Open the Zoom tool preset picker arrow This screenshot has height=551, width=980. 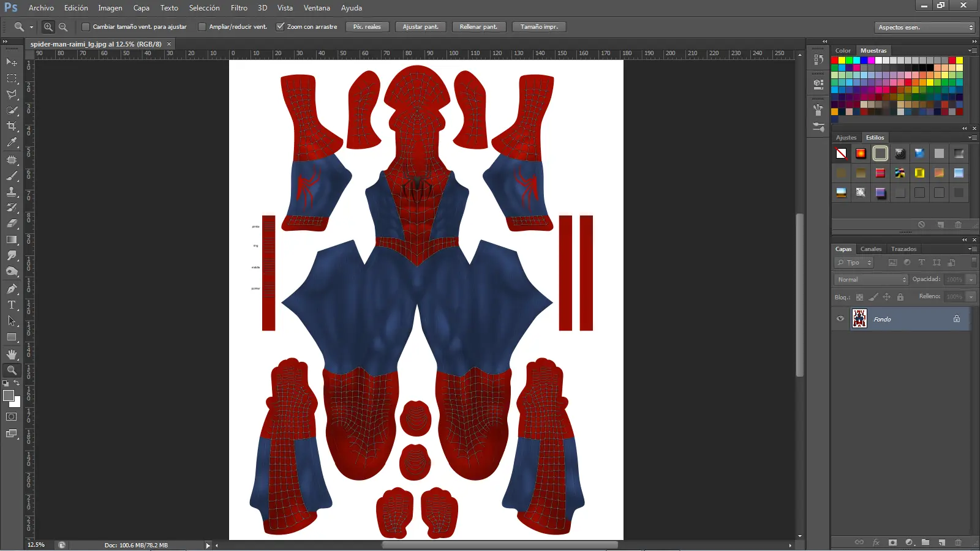pyautogui.click(x=31, y=28)
